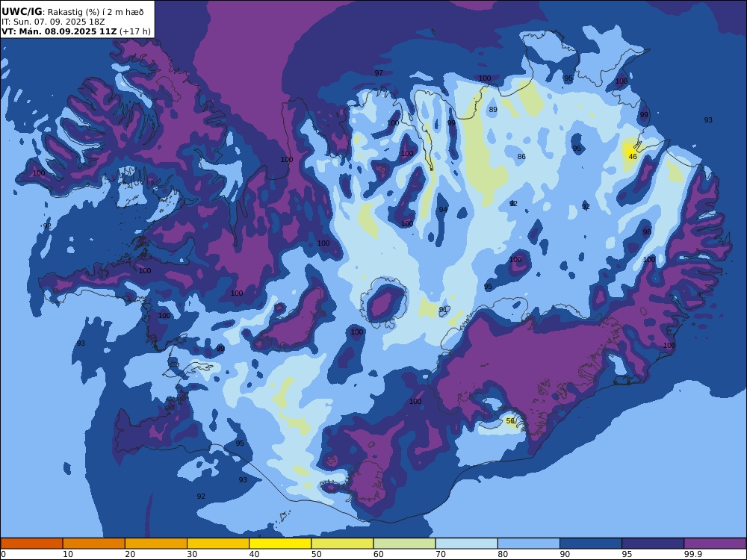The image size is (747, 560).
Task: Click the legend tick label '90'
Action: 565,554
